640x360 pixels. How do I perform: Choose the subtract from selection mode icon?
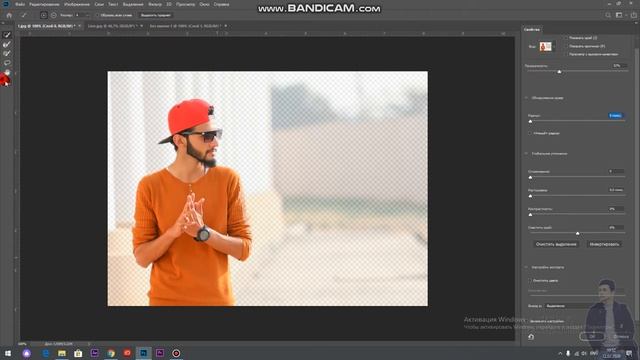click(x=53, y=15)
